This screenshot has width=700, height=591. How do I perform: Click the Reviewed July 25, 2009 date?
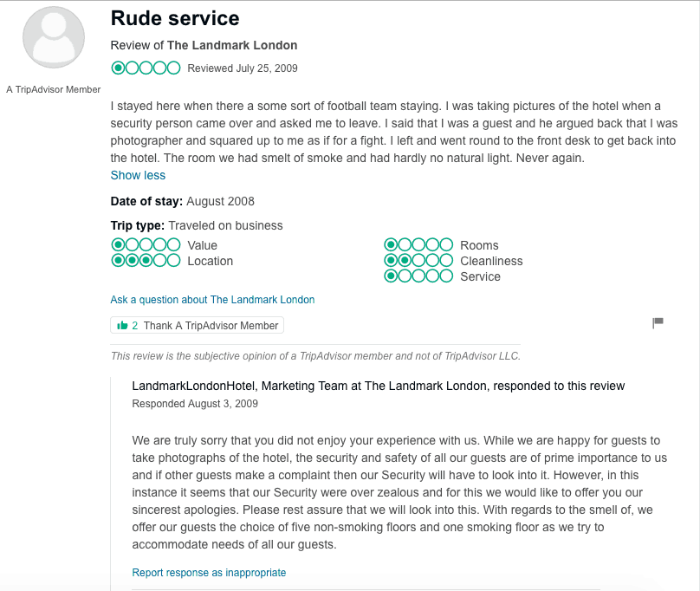click(x=242, y=68)
